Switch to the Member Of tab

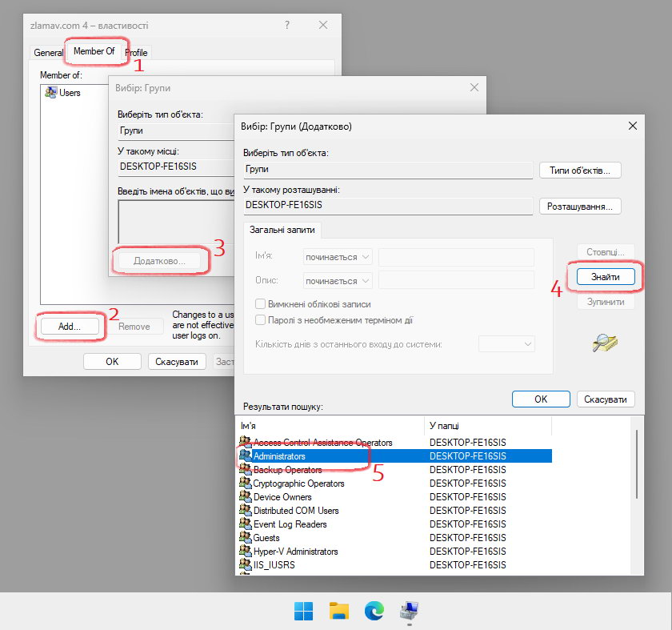tap(94, 52)
